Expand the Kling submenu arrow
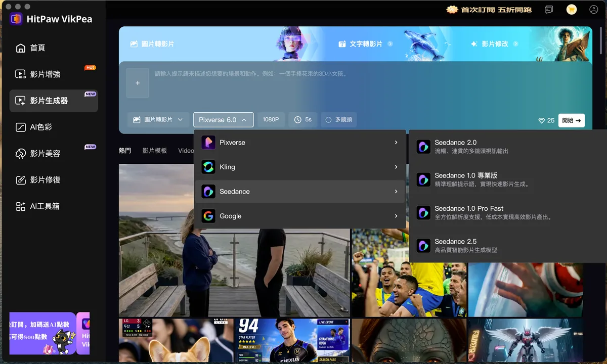 coord(396,167)
